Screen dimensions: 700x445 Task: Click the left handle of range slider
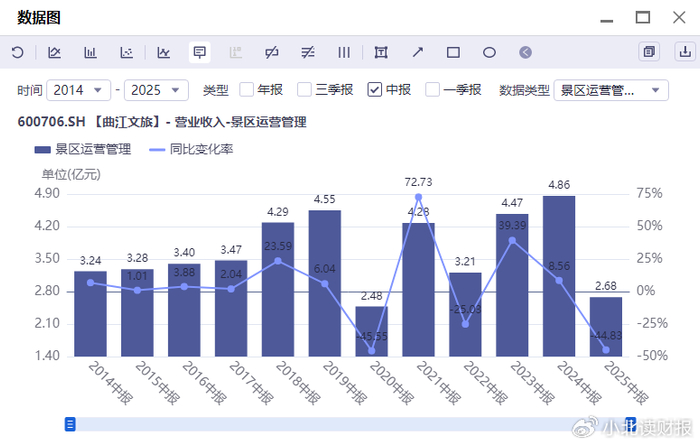pos(70,424)
